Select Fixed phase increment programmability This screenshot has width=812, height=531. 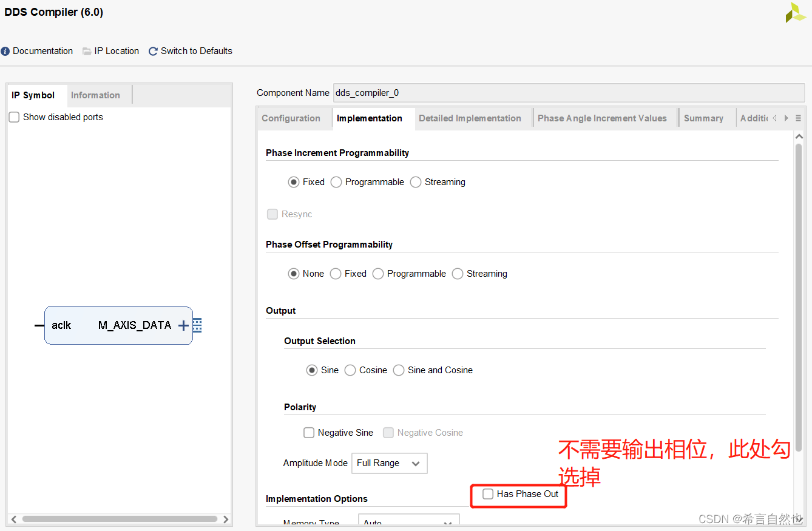(x=294, y=182)
